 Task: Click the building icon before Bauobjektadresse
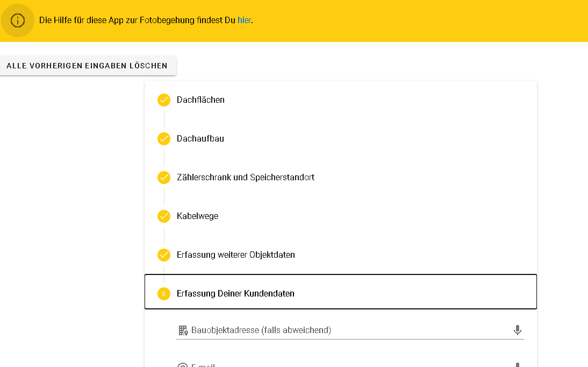183,330
